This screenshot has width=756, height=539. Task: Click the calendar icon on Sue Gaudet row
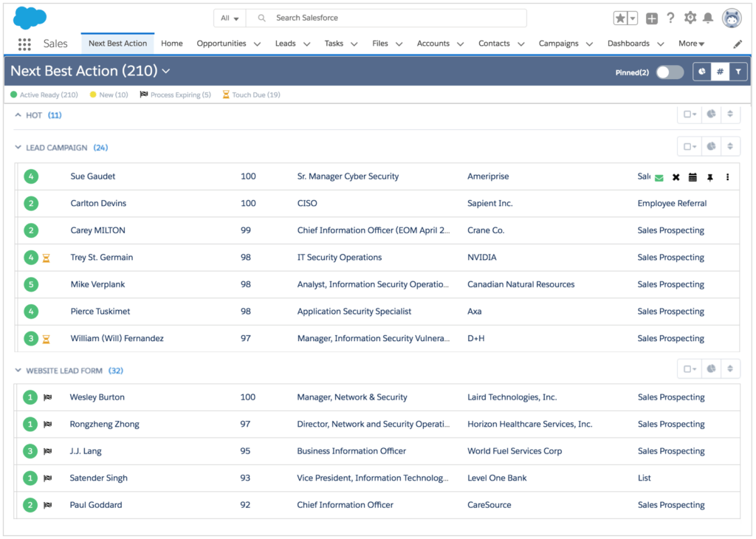(x=693, y=177)
